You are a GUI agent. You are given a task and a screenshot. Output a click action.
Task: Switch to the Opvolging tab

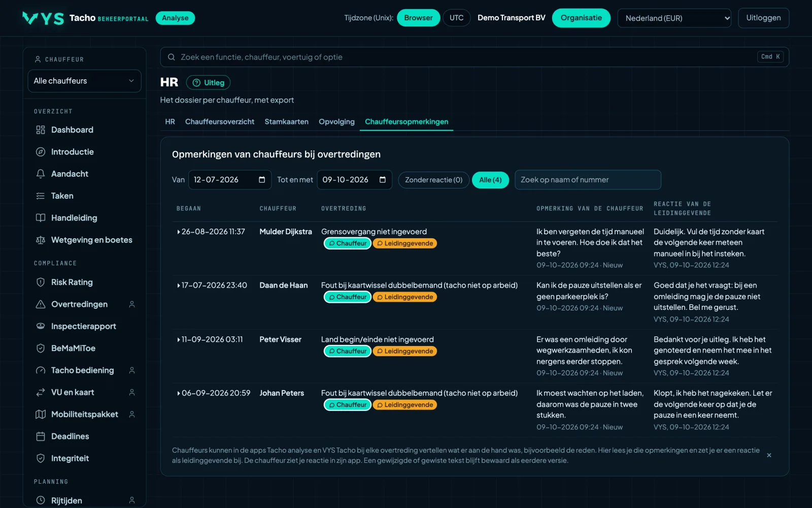[x=336, y=122]
